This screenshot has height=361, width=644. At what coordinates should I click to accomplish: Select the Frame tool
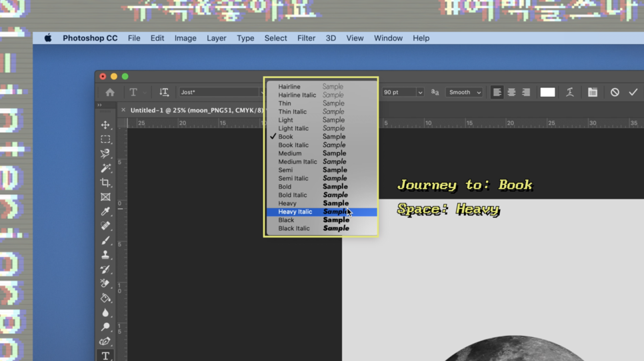pos(105,197)
